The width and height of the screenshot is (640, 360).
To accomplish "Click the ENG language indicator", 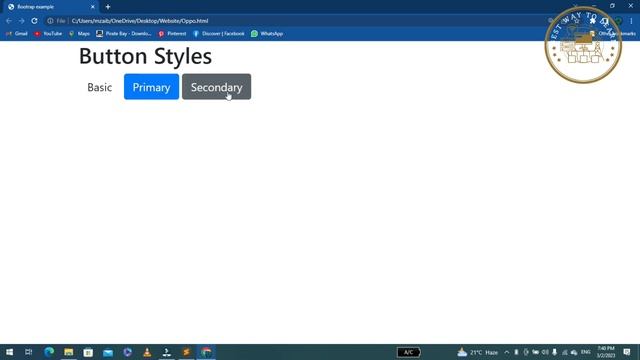I will (x=586, y=352).
